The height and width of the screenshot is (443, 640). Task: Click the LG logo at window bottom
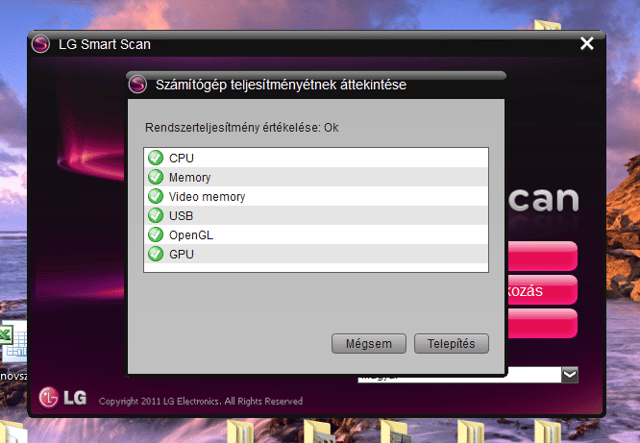62,397
